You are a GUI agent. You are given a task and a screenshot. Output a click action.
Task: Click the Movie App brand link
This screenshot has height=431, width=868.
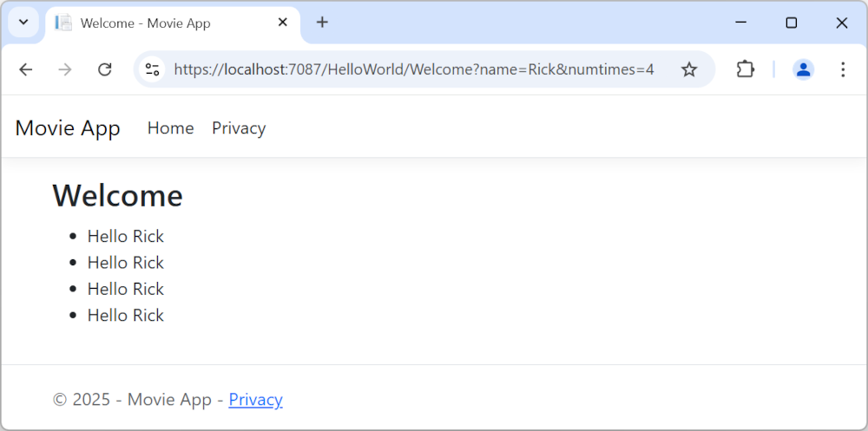(68, 128)
